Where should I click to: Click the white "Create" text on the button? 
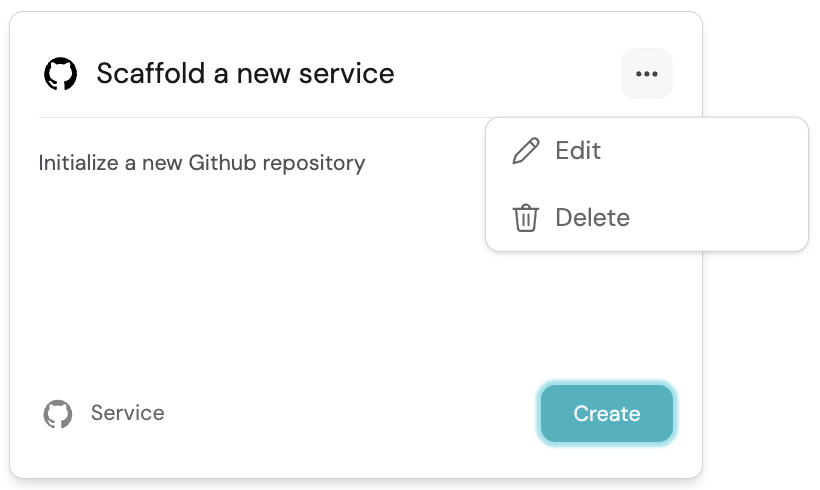[607, 414]
